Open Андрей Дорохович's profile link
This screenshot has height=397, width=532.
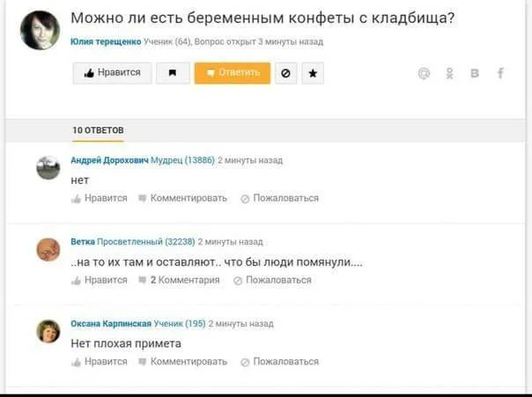click(x=110, y=160)
